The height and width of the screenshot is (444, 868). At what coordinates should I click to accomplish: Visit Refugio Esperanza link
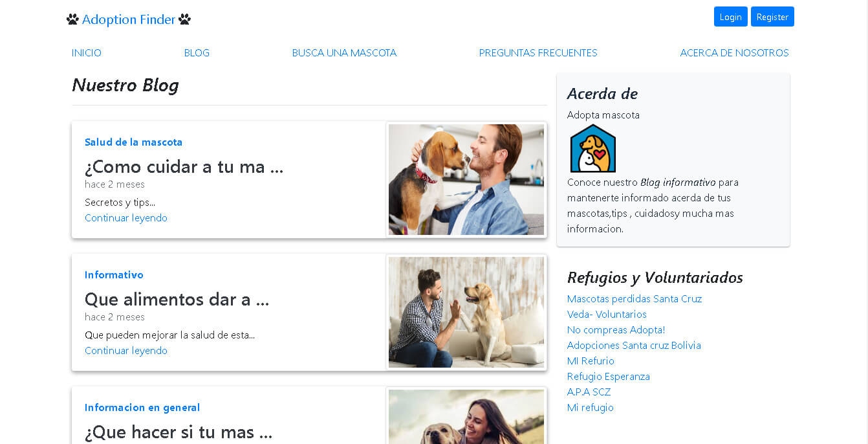(609, 377)
